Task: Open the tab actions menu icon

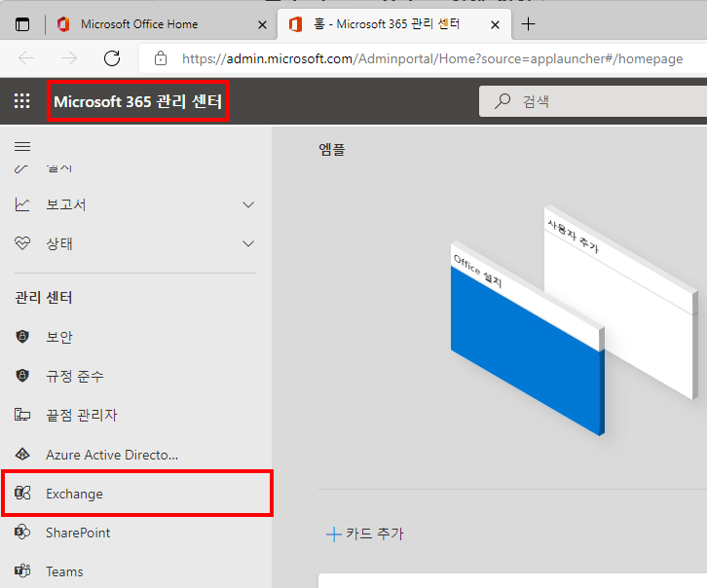Action: [x=22, y=24]
